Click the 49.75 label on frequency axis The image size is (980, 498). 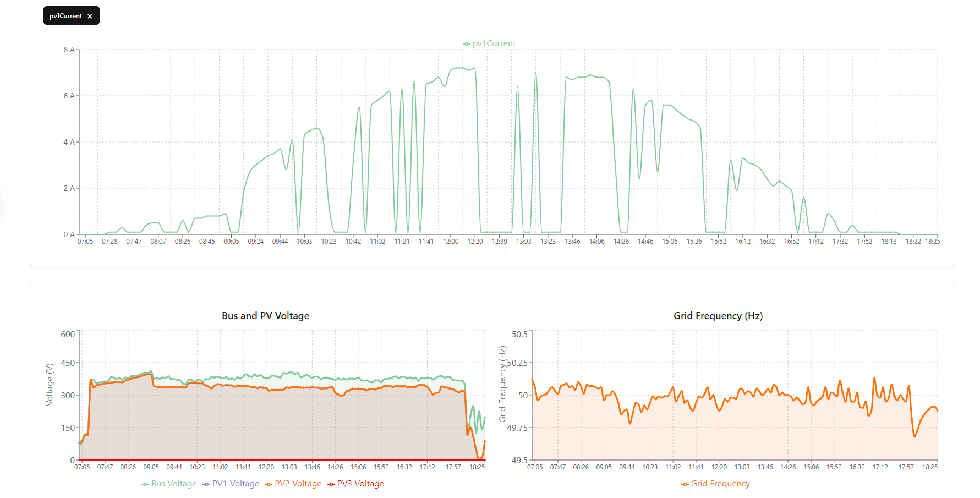(517, 428)
